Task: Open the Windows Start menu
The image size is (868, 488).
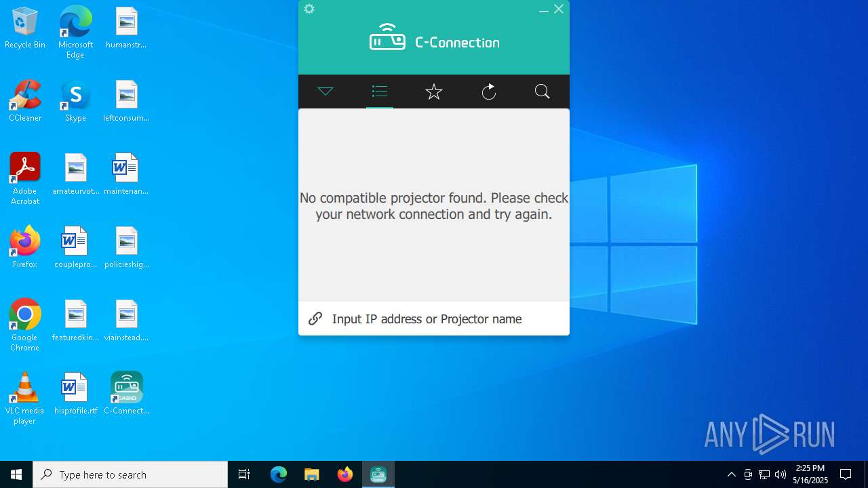Action: click(x=16, y=474)
